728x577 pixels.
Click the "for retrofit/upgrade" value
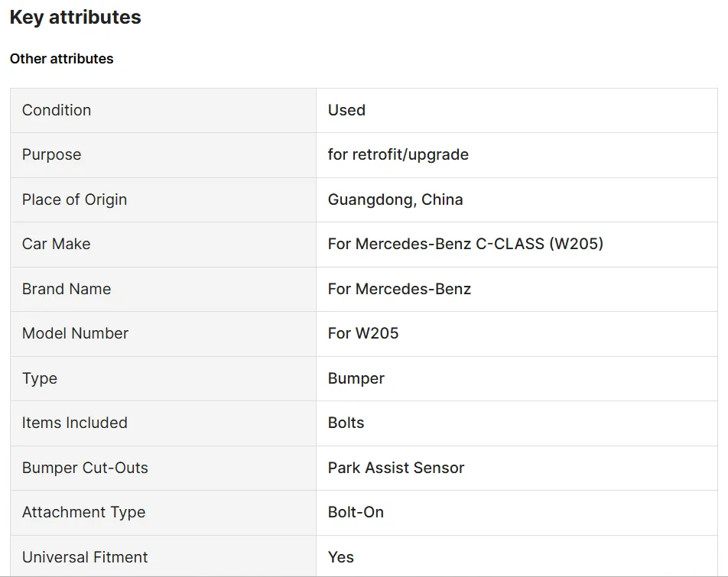398,154
